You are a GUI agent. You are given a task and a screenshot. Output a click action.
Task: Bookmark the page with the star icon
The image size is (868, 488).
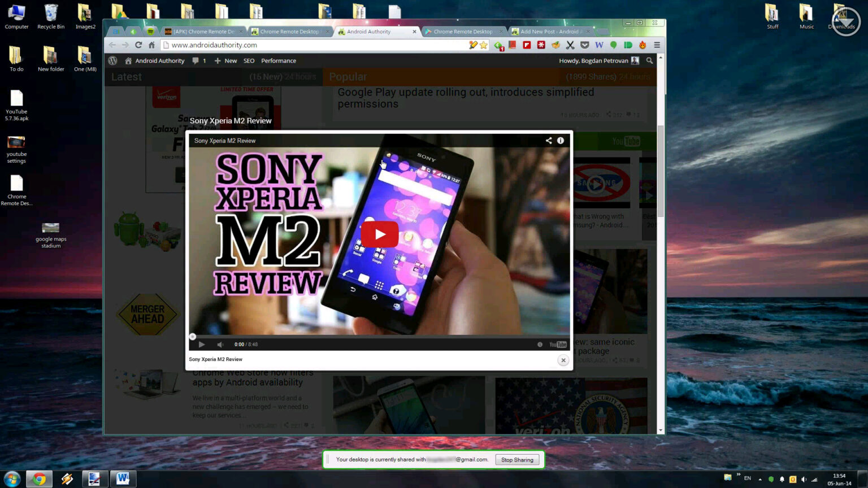point(483,45)
